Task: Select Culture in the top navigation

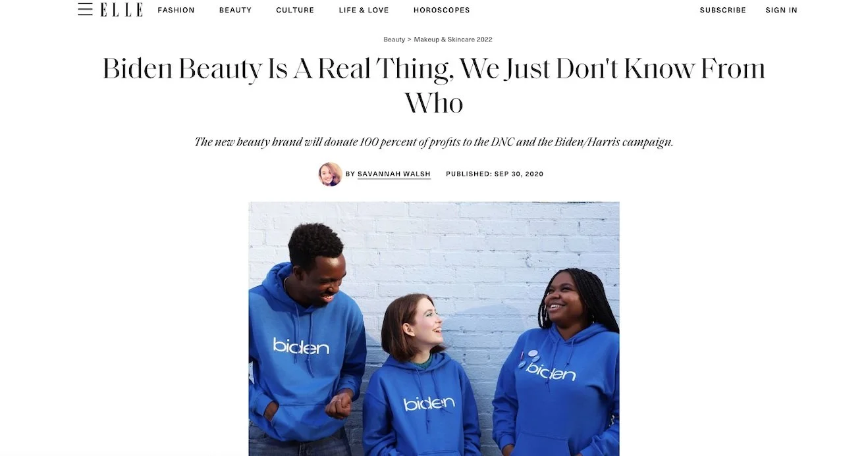Action: pyautogui.click(x=295, y=10)
